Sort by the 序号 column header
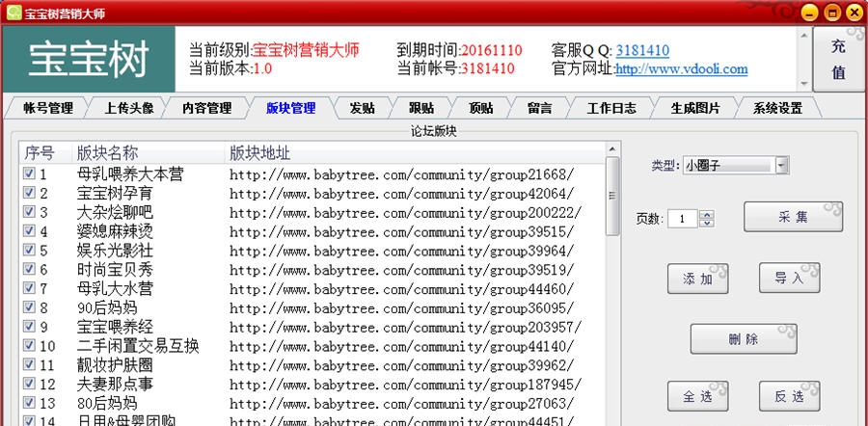Viewport: 868px width, 426px height. pyautogui.click(x=44, y=152)
